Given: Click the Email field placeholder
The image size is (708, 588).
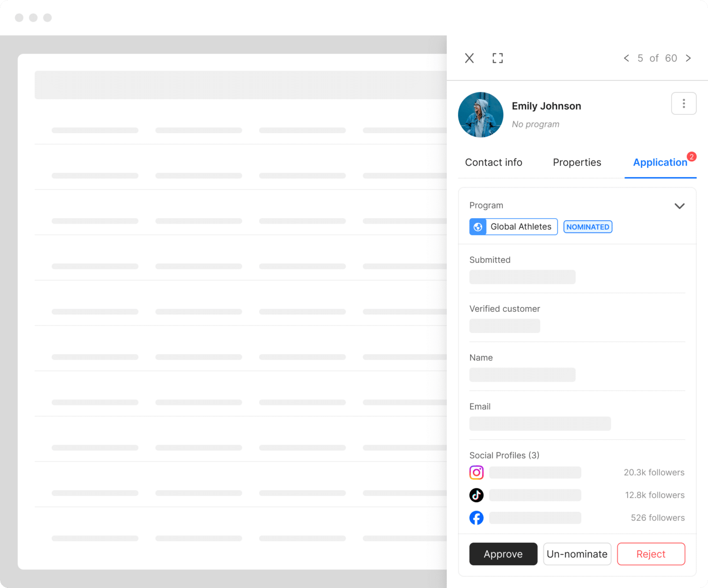Looking at the screenshot, I should 540,424.
